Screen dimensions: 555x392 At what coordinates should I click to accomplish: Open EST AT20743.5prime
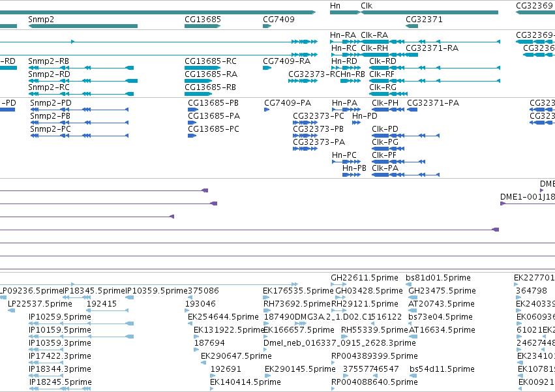442,304
